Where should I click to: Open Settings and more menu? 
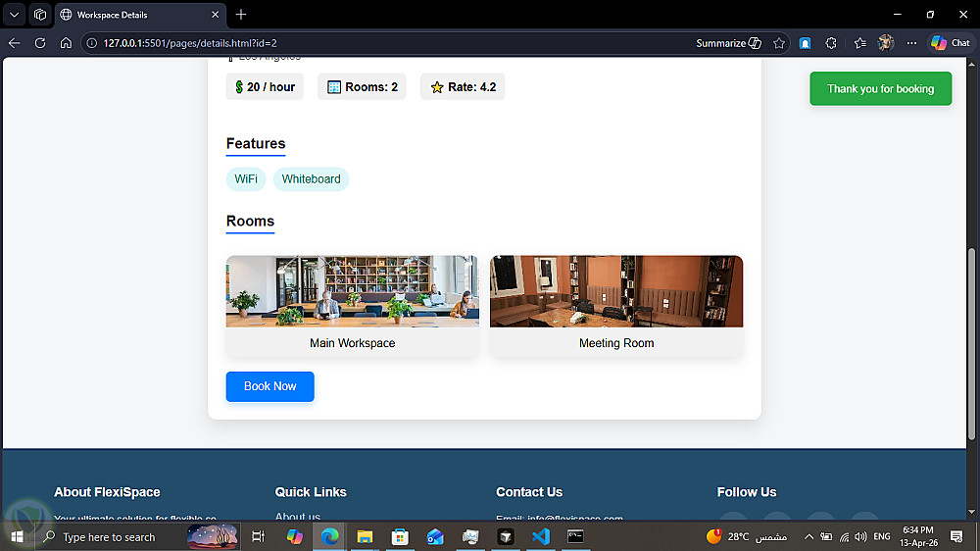click(911, 43)
